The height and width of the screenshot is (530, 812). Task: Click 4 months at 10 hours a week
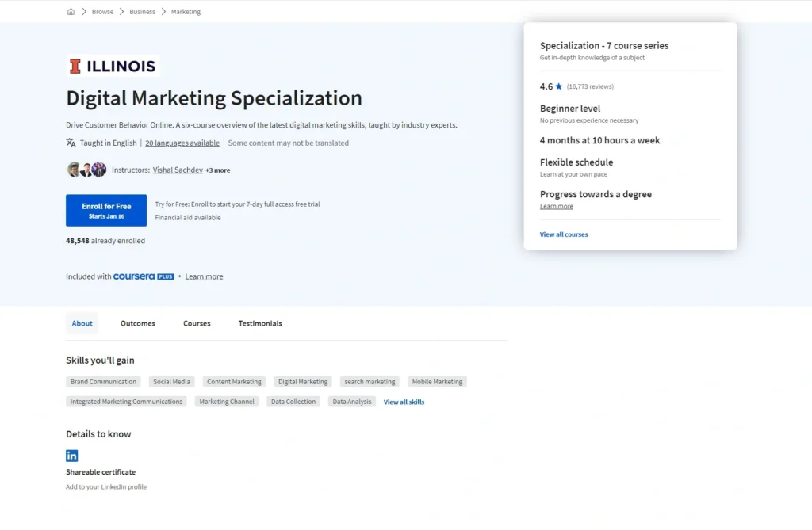pyautogui.click(x=599, y=140)
